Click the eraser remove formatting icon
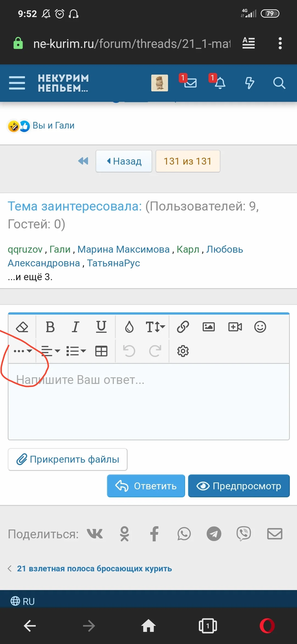The height and width of the screenshot is (644, 297). click(x=22, y=327)
